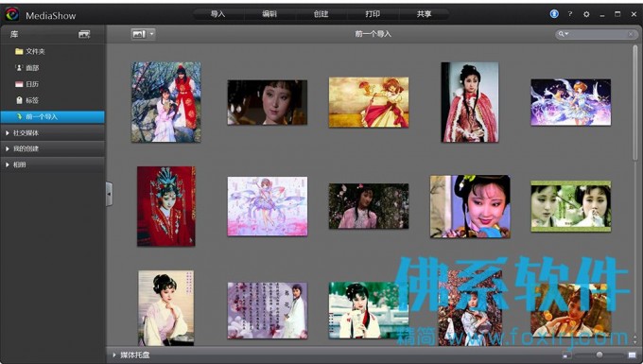Open the 共享 menu tab
Viewport: 643px width, 364px height.
point(424,14)
